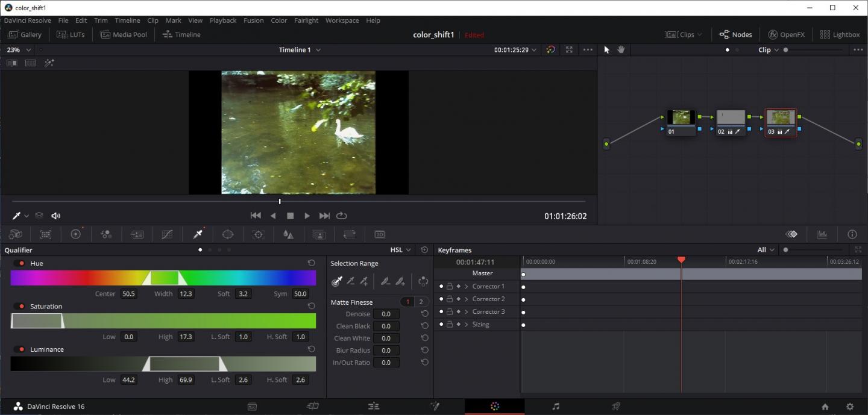868x415 pixels.
Task: Select node 03 thumbnail in graph
Action: (781, 118)
